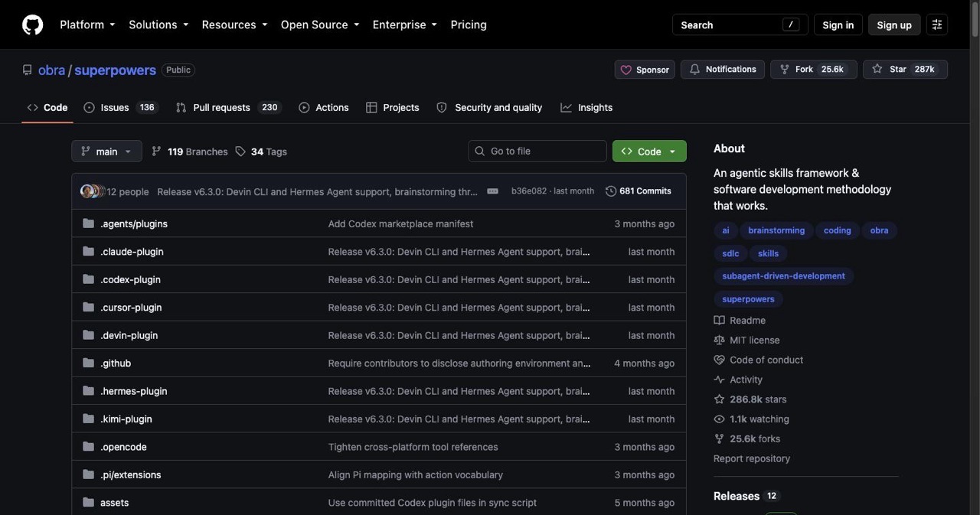This screenshot has height=515, width=980.
Task: Click the Star button
Action: click(x=905, y=70)
